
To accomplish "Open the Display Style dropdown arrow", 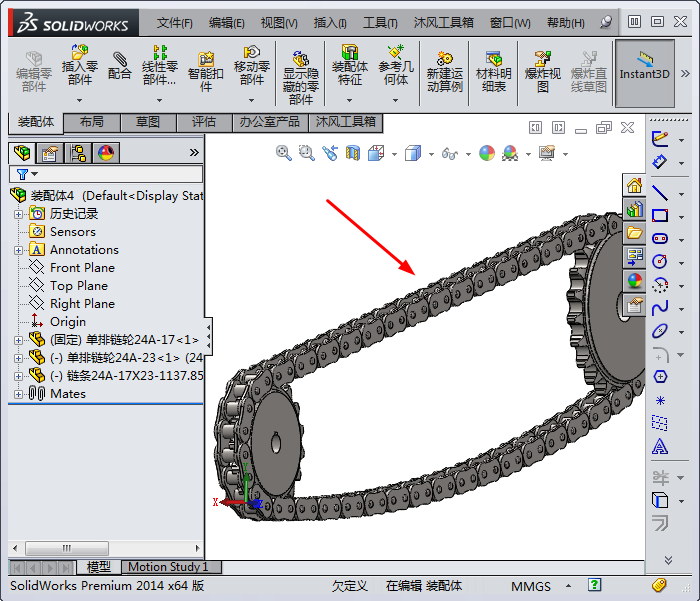I will [x=431, y=154].
